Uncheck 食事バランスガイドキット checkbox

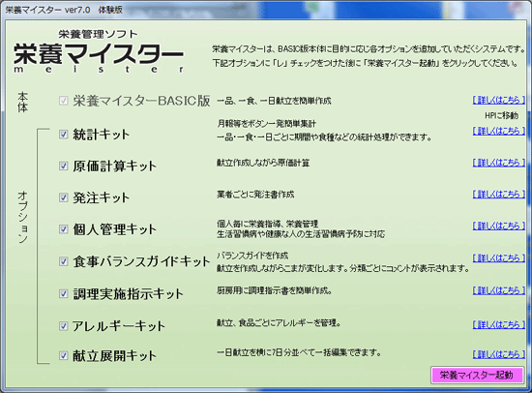point(64,261)
